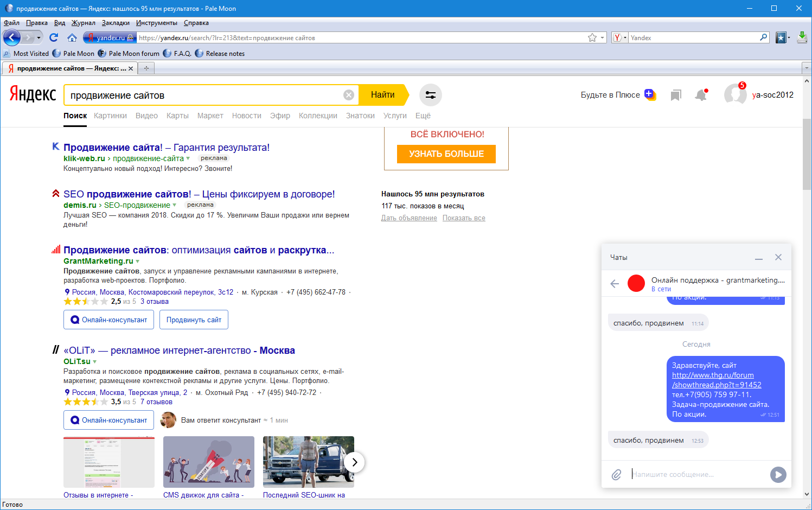Go back using browser back arrow

(12, 37)
